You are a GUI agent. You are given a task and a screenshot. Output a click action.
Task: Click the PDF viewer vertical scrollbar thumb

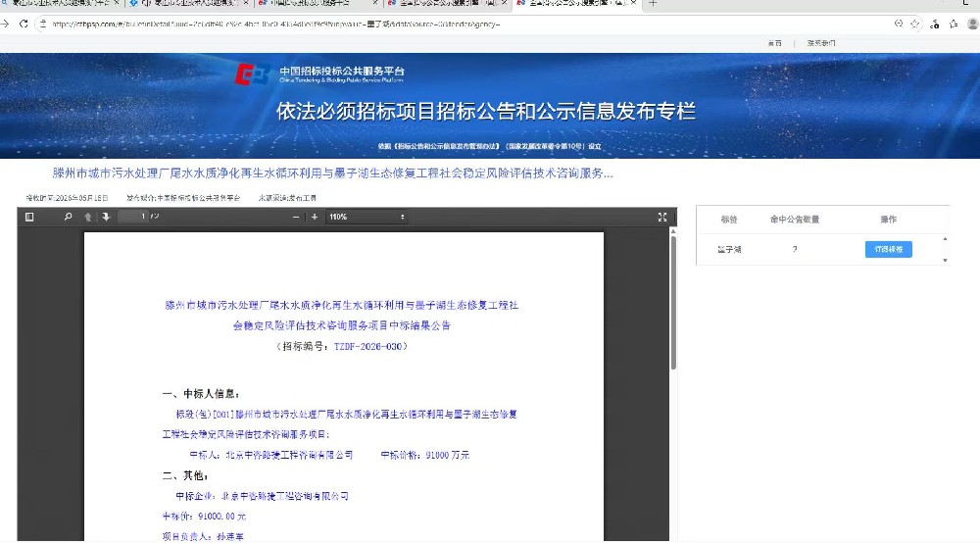click(673, 303)
